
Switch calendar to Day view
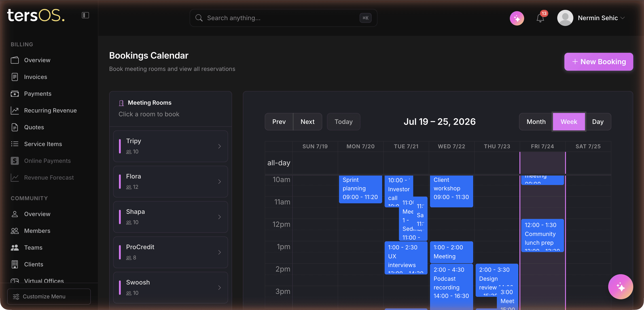[598, 122]
